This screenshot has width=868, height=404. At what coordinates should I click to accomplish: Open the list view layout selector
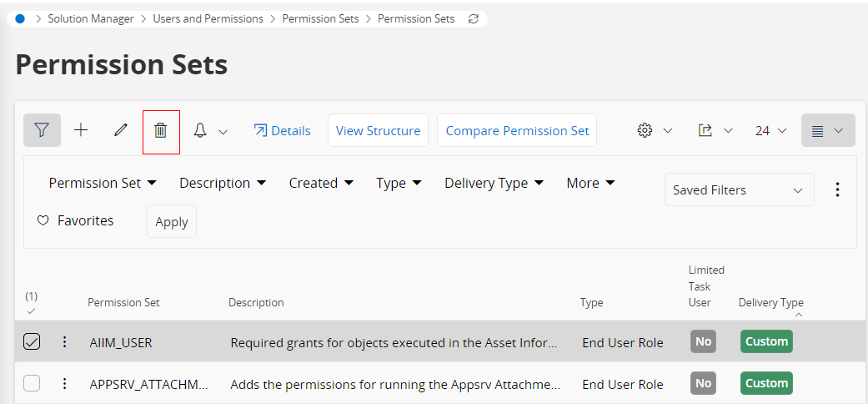pos(828,130)
